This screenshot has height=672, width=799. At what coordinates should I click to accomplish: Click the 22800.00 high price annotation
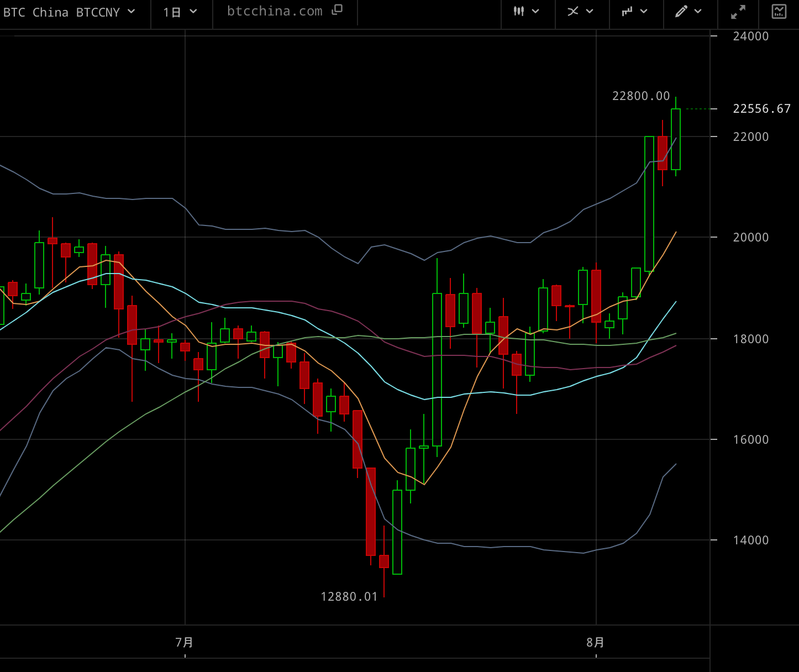(x=641, y=96)
